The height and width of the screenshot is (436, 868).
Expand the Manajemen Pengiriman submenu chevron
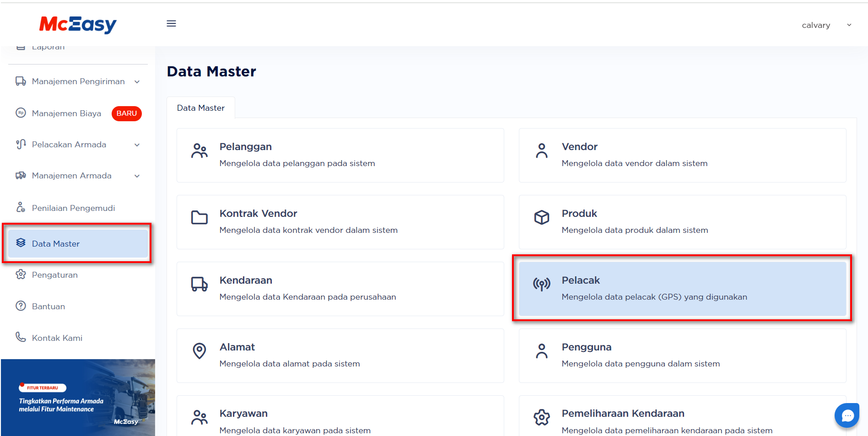pos(137,82)
